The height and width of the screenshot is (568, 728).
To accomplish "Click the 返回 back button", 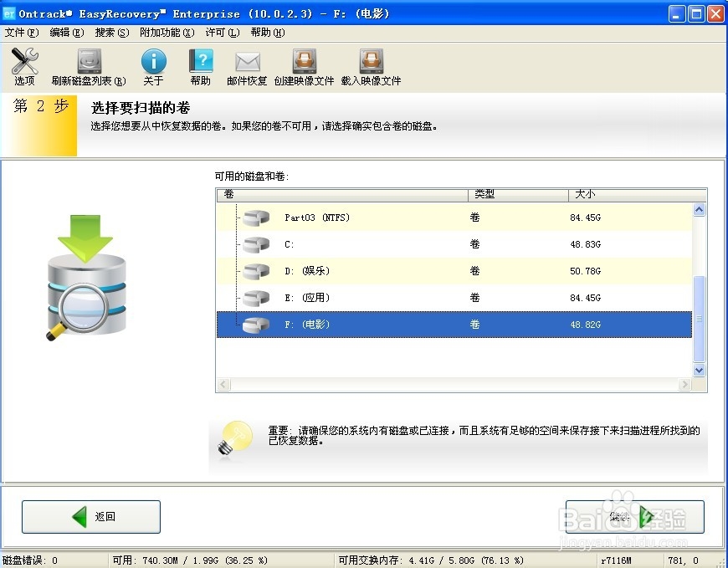I will tap(91, 516).
